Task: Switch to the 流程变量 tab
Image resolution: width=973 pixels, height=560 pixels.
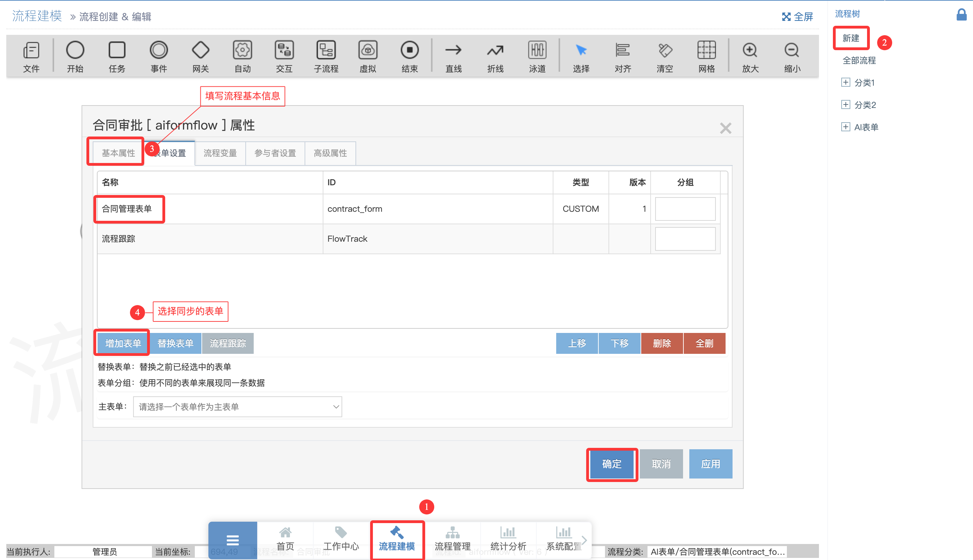Action: coord(220,153)
